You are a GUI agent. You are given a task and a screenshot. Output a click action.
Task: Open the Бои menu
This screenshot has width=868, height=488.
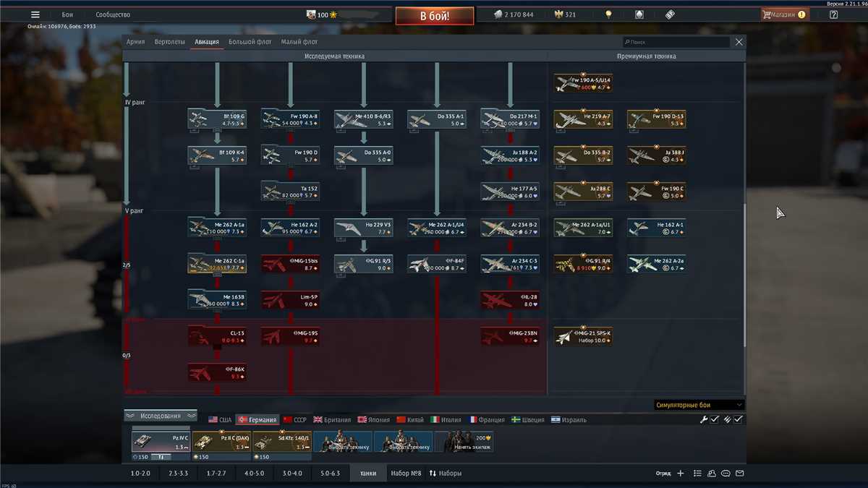pyautogui.click(x=67, y=14)
